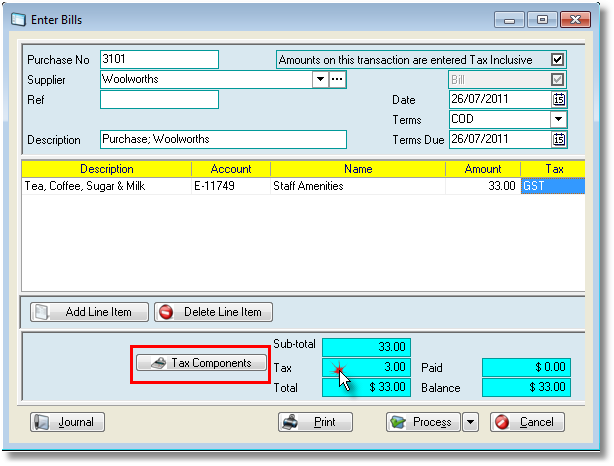Click the bill Description input field
Screen dimensions: 614x466
(223, 139)
